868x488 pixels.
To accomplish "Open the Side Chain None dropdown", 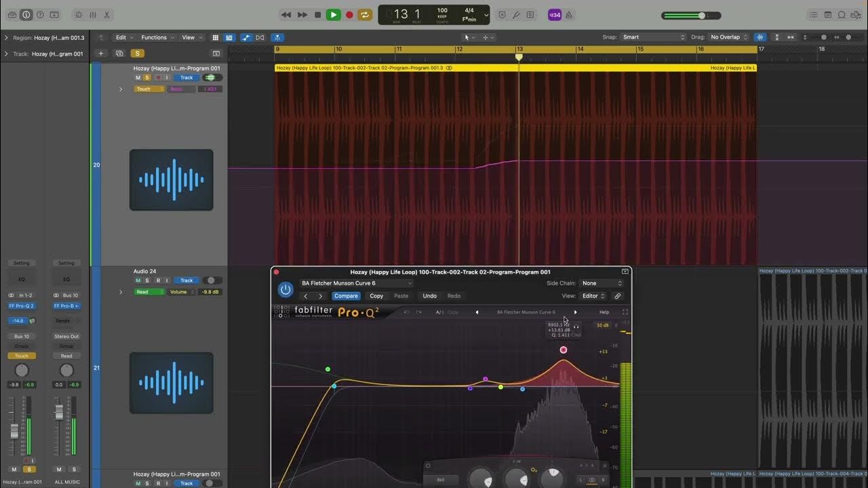I will click(601, 283).
